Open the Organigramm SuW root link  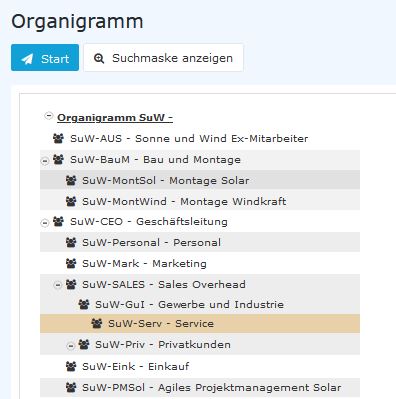[x=115, y=117]
